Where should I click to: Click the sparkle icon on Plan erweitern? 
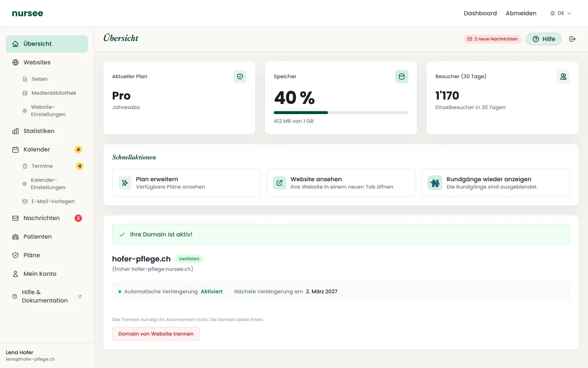125,183
